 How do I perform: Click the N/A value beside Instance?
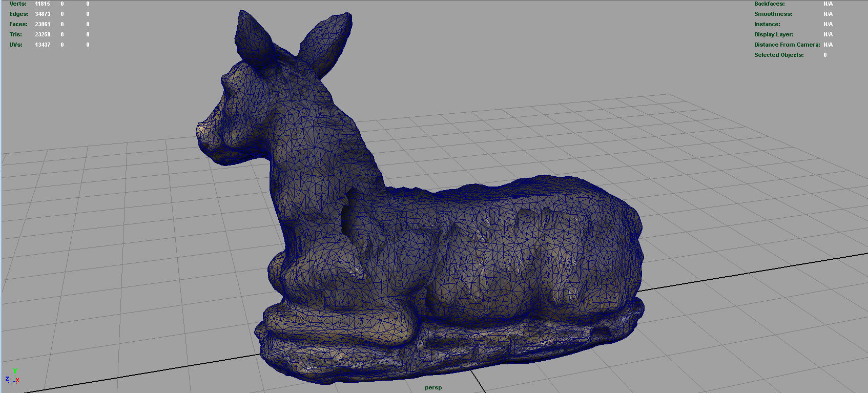click(x=828, y=24)
